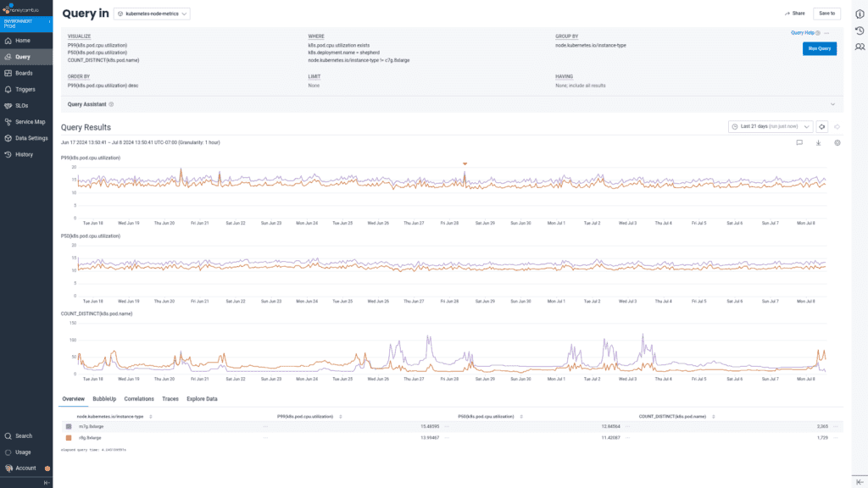
Task: Open Service Map from the sidebar
Action: pyautogui.click(x=30, y=122)
